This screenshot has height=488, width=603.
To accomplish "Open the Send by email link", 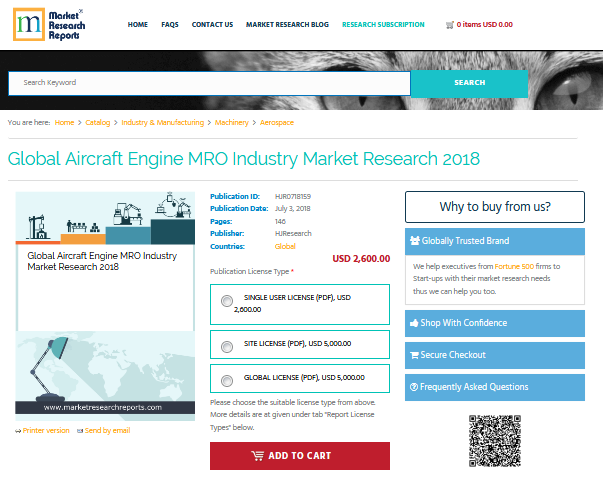I will [107, 431].
